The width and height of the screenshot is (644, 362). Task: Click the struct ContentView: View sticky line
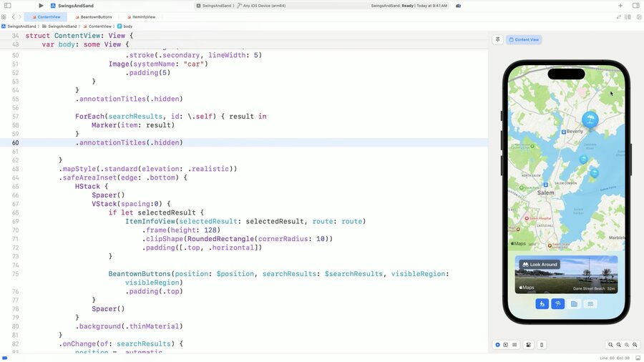coord(79,36)
